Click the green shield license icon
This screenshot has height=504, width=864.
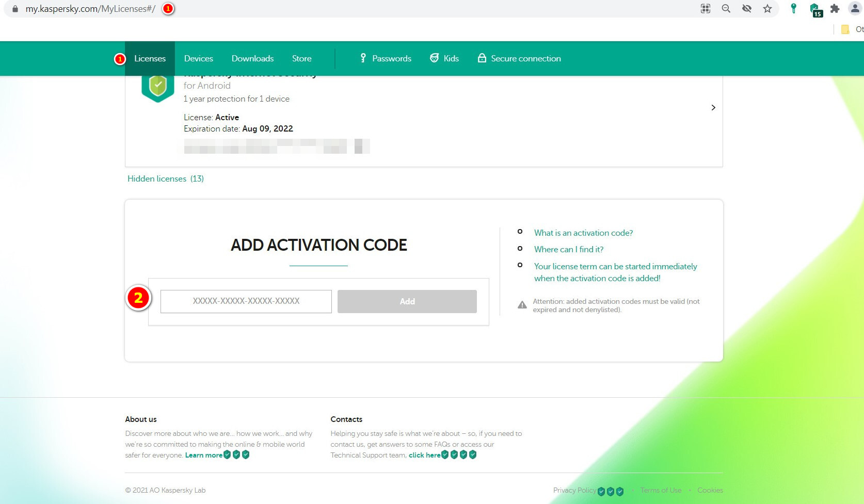(x=158, y=88)
